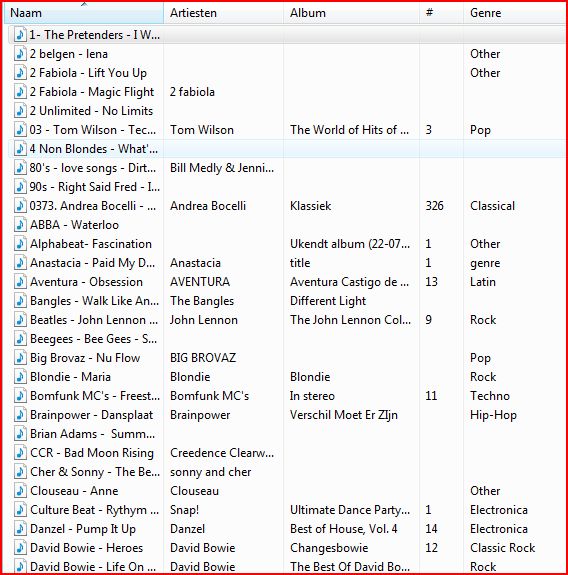Viewport: 568px width, 575px height.
Task: Click the file icon for Blondie - Maria
Action: tap(20, 377)
